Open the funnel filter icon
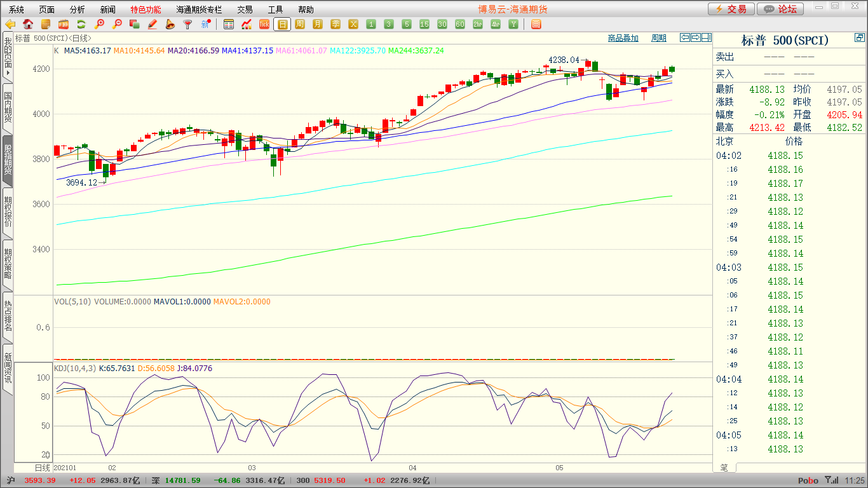Viewport: 868px width, 488px height. (x=187, y=24)
